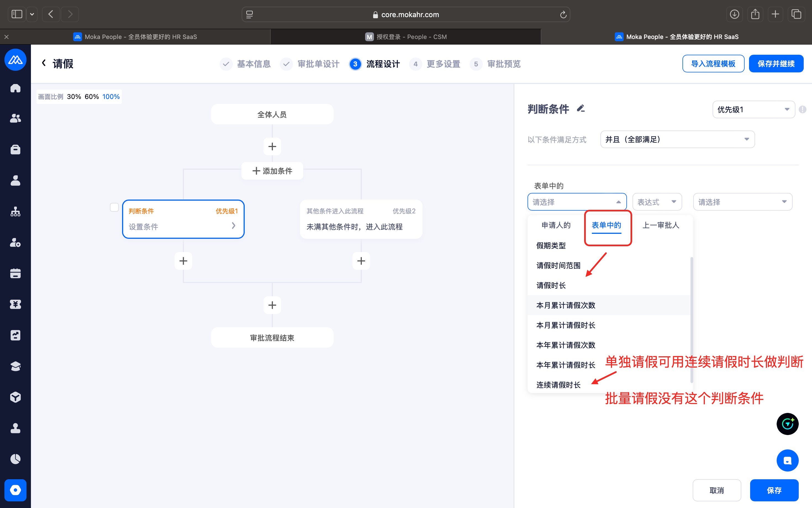Open the home icon in left sidebar
Image resolution: width=812 pixels, height=508 pixels.
click(x=15, y=88)
